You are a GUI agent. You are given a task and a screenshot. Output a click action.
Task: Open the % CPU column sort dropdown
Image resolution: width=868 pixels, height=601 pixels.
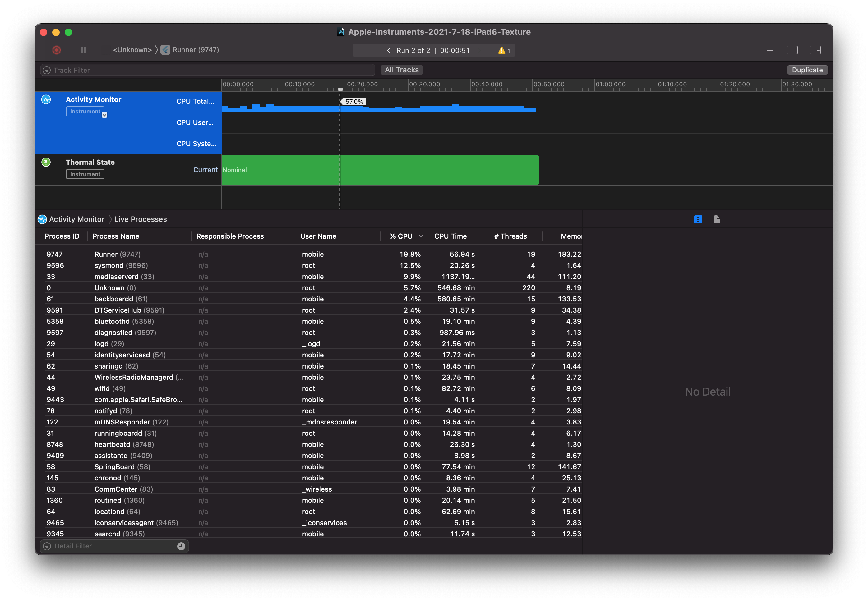(x=421, y=236)
